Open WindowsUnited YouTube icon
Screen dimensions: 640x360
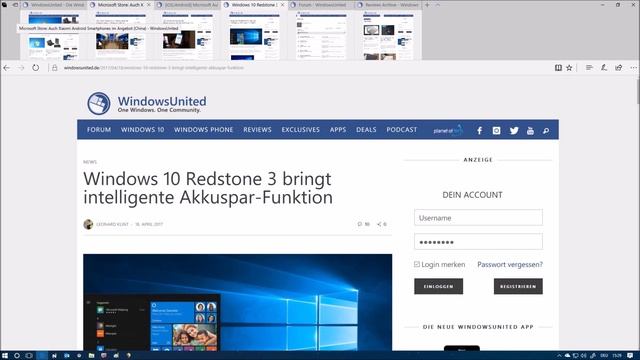pyautogui.click(x=530, y=130)
